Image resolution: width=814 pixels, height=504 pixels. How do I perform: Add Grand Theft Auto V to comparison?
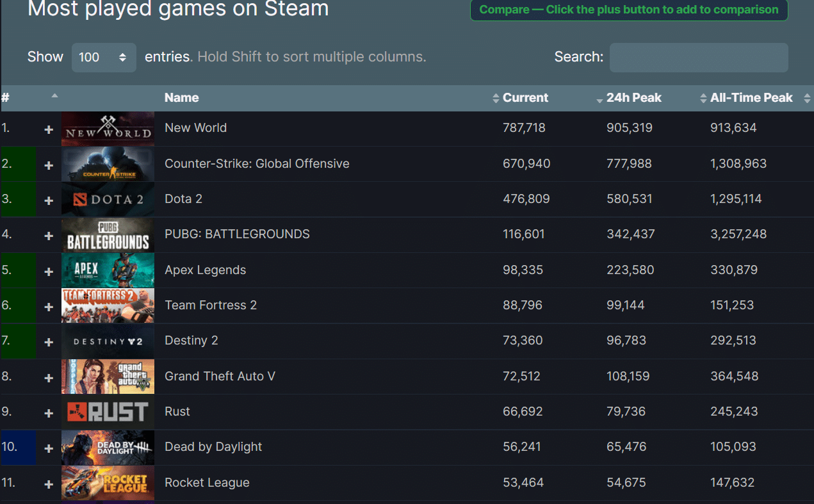tap(48, 378)
